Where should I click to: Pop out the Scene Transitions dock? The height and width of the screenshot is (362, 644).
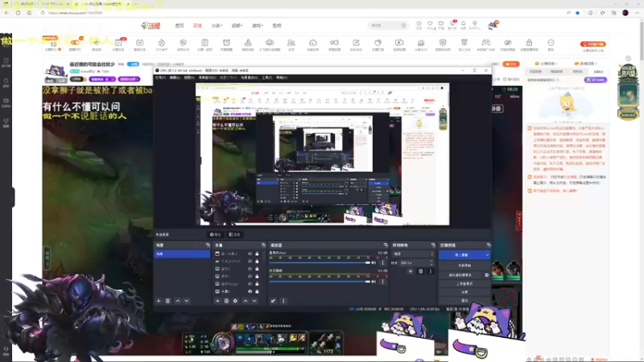[433, 245]
